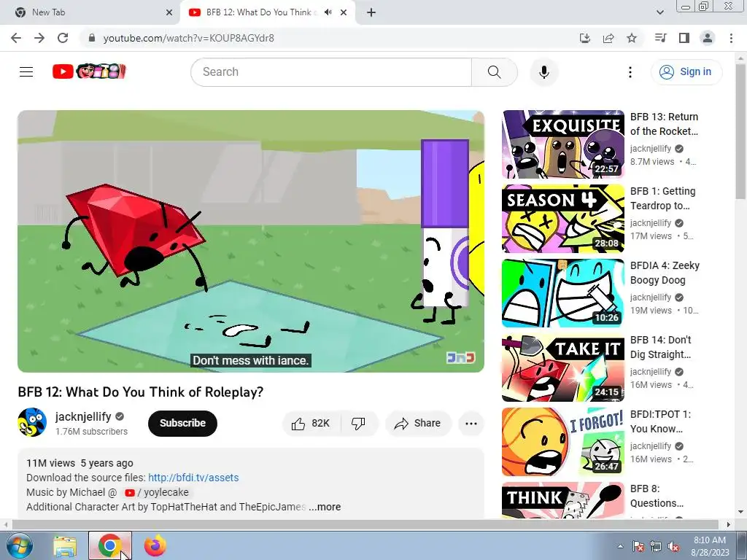
Task: Click the address bar URL
Action: [x=189, y=38]
